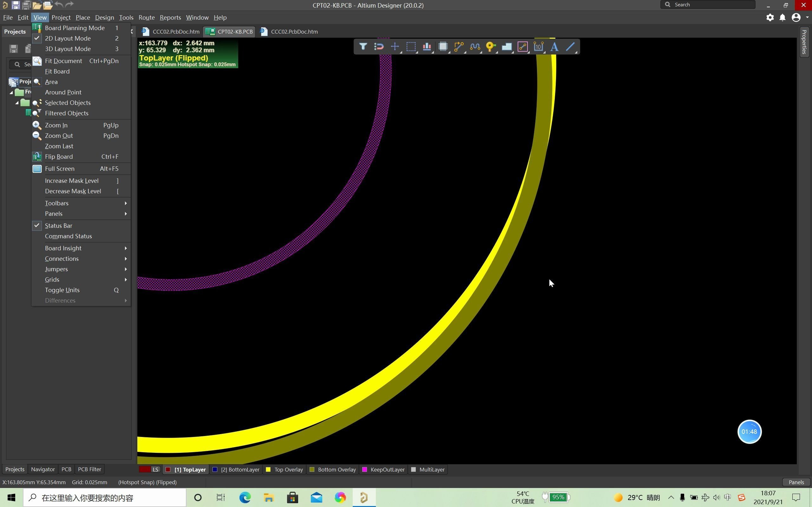Viewport: 812px width, 507px height.
Task: Open the Grids submenu arrow
Action: tap(126, 280)
